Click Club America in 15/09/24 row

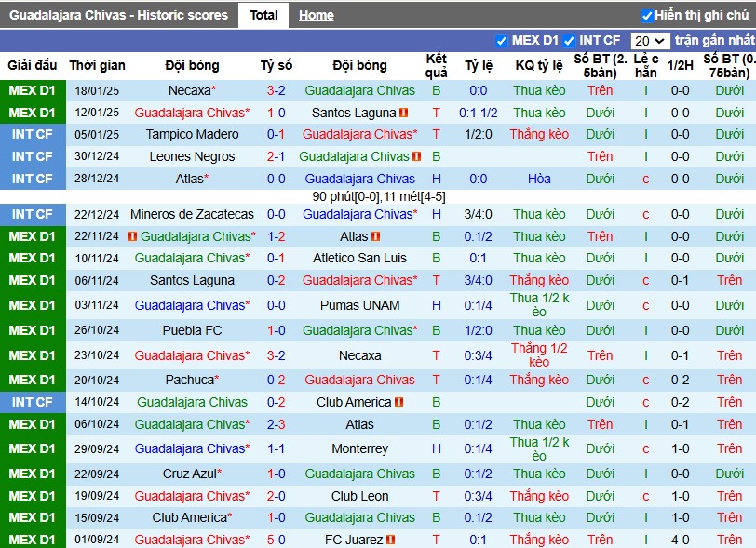tap(190, 517)
